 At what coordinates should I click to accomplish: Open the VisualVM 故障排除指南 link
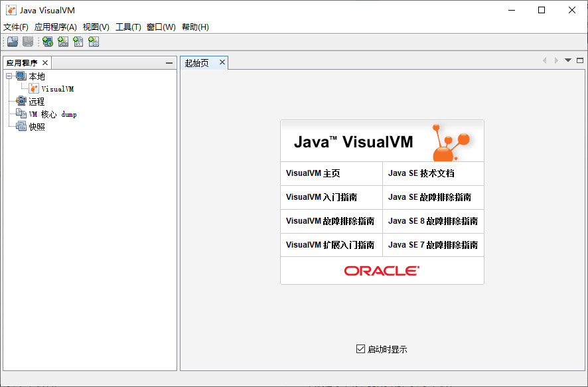point(330,221)
